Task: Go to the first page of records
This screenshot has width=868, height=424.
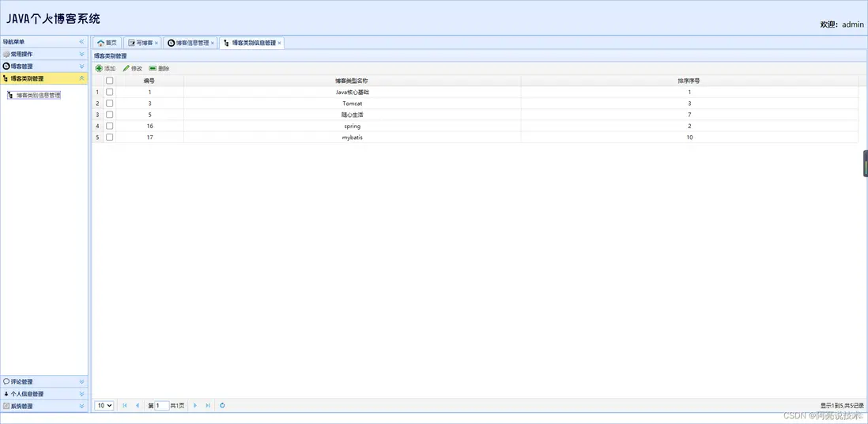Action: coord(125,406)
